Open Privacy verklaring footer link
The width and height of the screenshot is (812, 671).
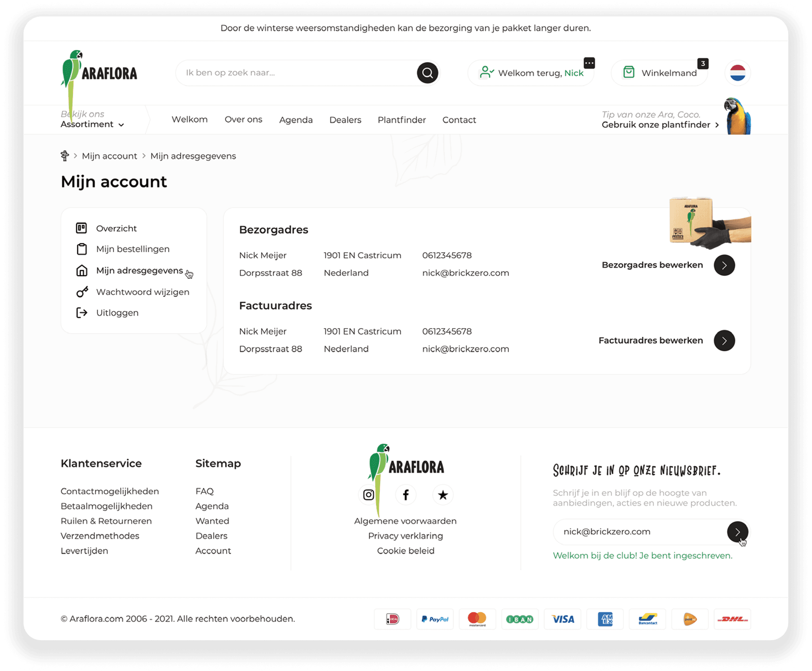(405, 536)
